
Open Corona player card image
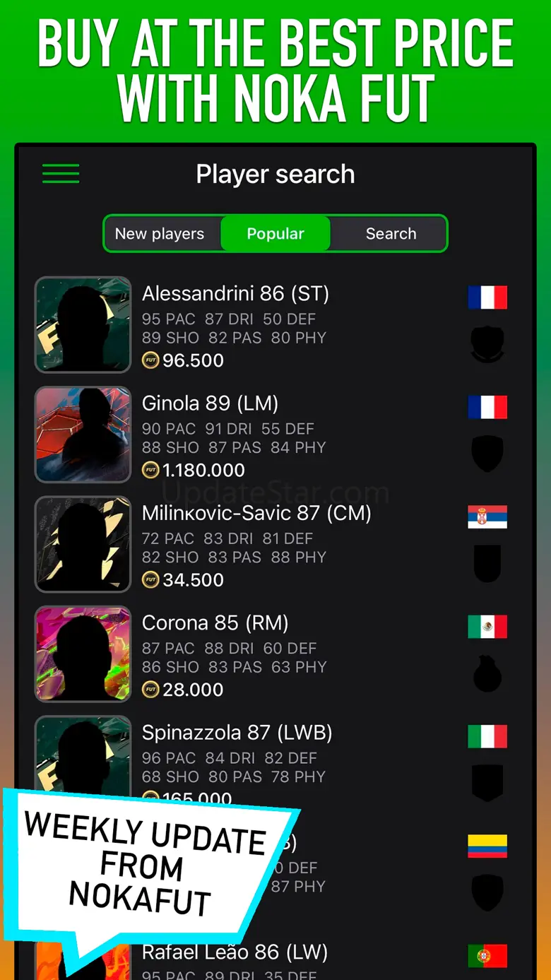[83, 654]
